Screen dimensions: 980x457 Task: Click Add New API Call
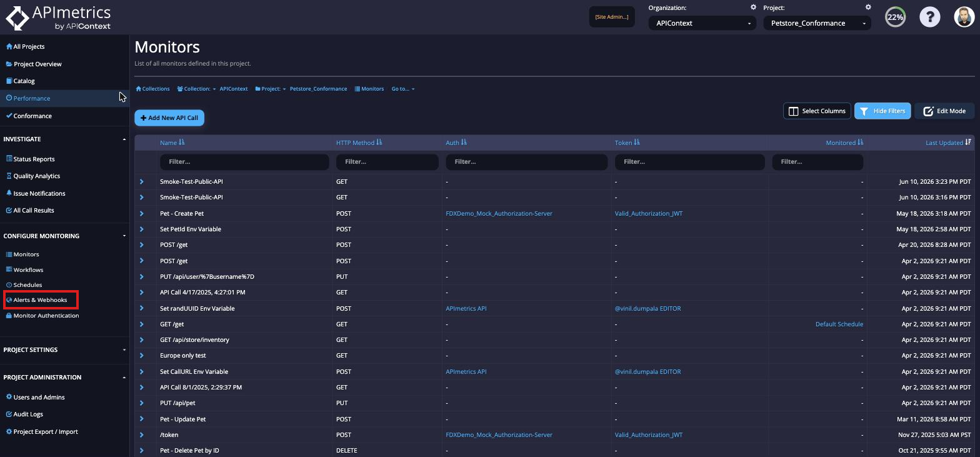pos(169,118)
